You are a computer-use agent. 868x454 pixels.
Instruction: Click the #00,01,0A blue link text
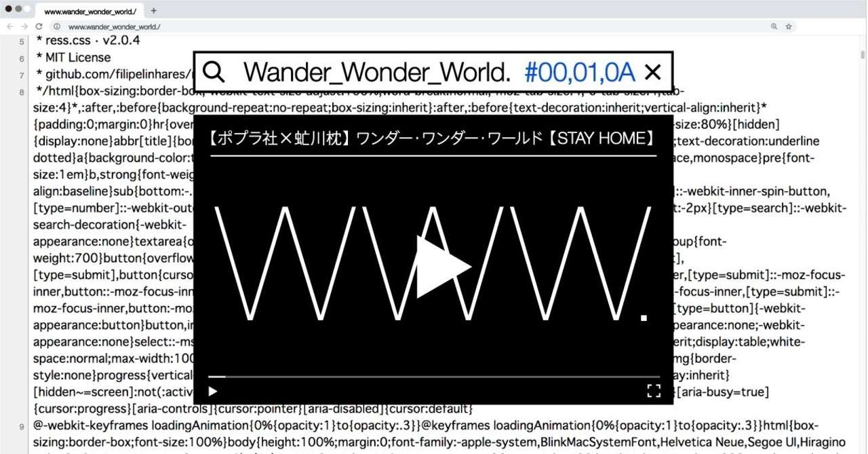click(580, 71)
